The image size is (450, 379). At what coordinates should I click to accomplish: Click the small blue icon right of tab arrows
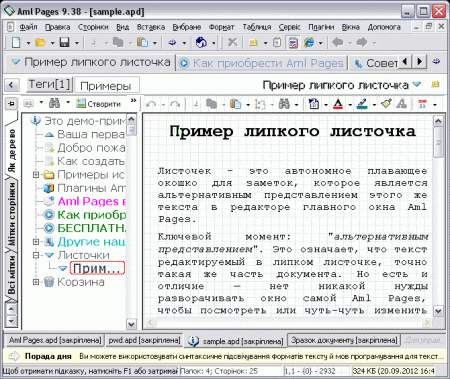(436, 62)
